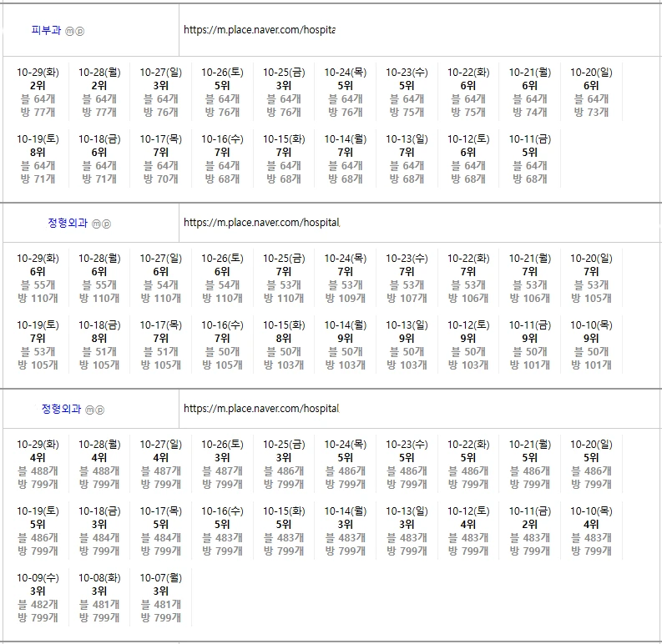Select the 10-19(토) 8위 cell under 피부과
Image resolution: width=662 pixels, height=644 pixels.
[38, 158]
